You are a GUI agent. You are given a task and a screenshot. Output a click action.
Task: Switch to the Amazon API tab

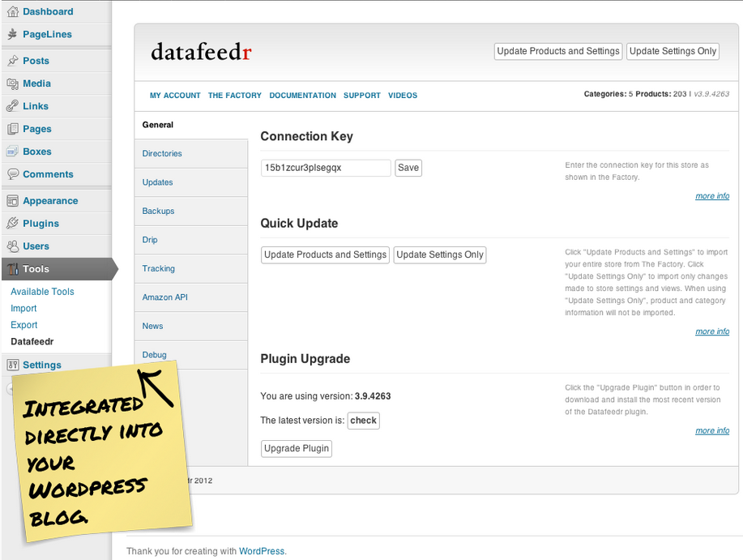coord(191,297)
